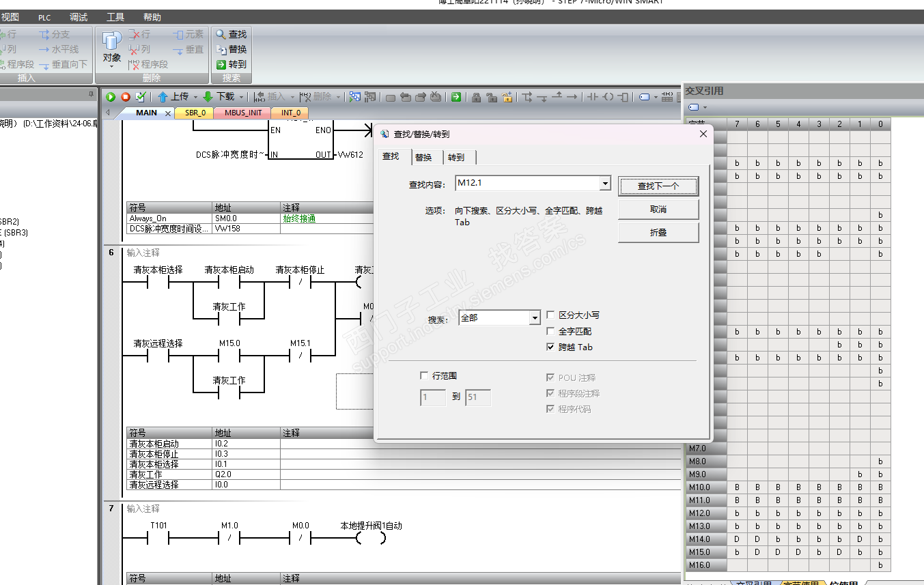Toggle bookmark icon in editor toolbar
924x585 pixels.
(x=391, y=97)
